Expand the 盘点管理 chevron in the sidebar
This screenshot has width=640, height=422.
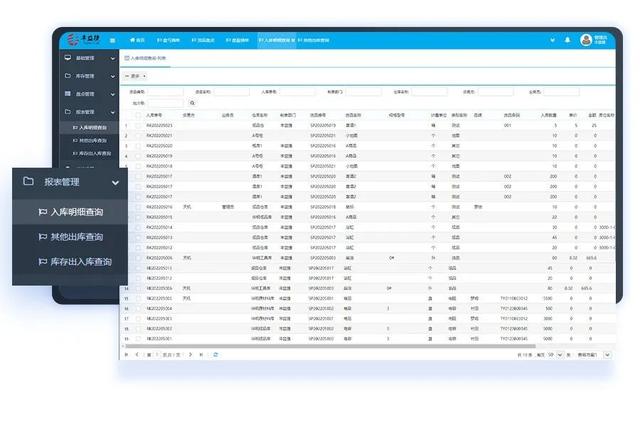(x=113, y=94)
